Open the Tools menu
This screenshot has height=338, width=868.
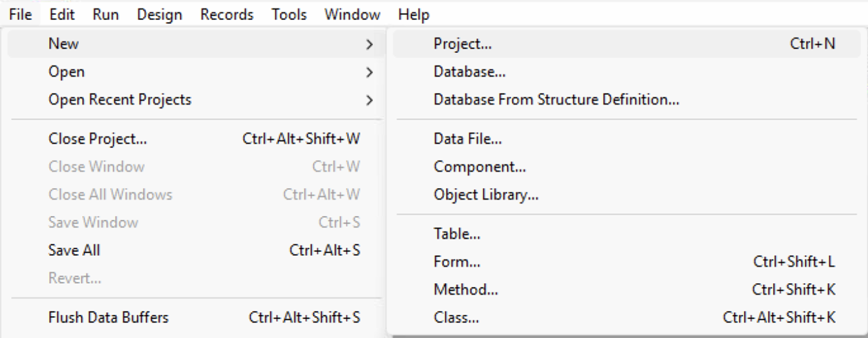tap(289, 14)
